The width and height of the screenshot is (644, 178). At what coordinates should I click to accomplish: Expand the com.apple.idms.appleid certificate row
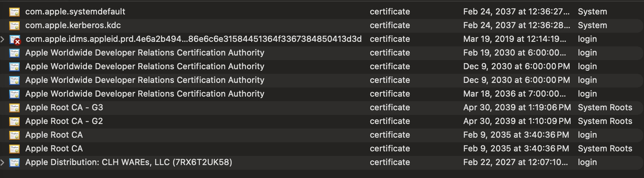(3, 39)
